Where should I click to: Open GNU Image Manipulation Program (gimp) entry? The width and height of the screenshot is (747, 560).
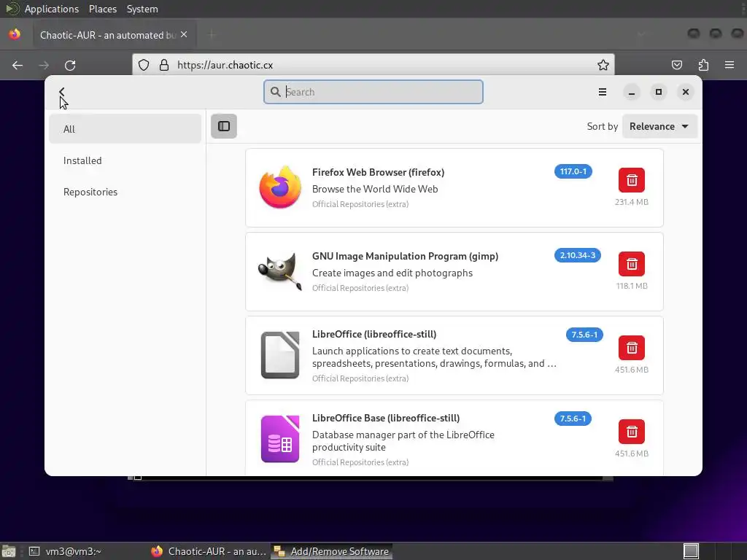pos(454,271)
